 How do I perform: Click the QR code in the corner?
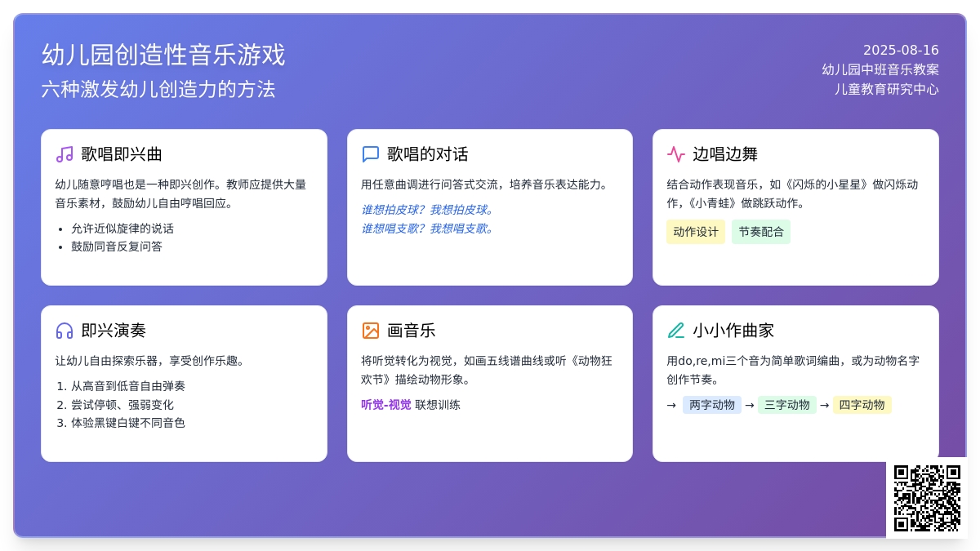pos(927,498)
